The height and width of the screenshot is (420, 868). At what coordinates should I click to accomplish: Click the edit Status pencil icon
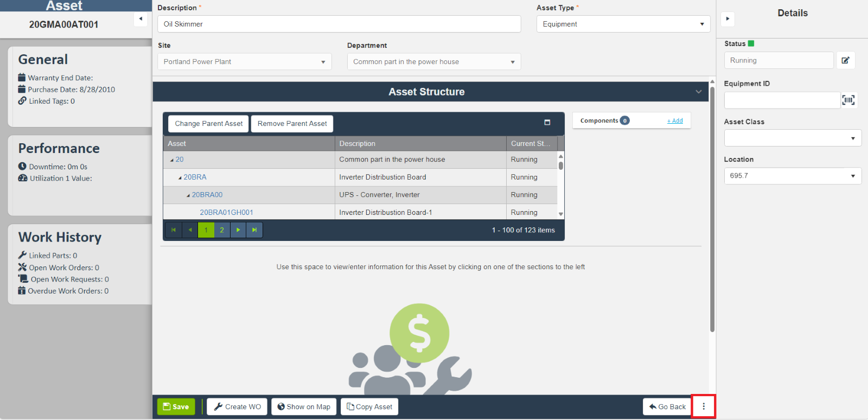(845, 60)
